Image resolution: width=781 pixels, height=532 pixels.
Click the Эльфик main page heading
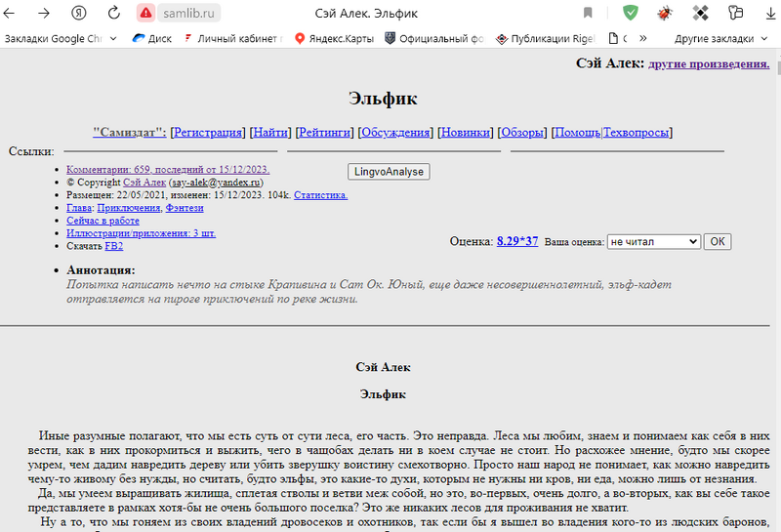(383, 99)
